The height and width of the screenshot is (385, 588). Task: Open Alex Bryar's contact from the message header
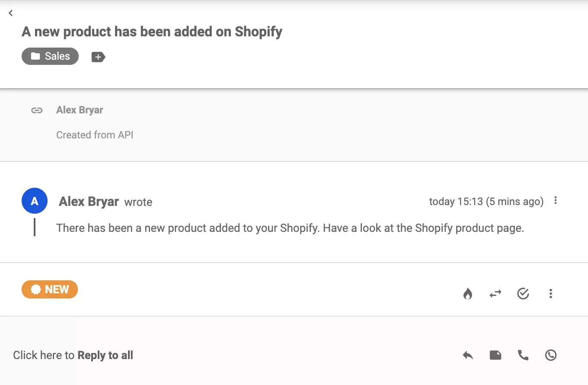tap(88, 201)
